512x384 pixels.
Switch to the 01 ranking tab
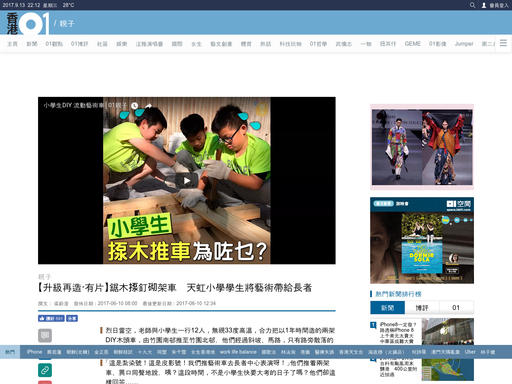[x=456, y=308]
